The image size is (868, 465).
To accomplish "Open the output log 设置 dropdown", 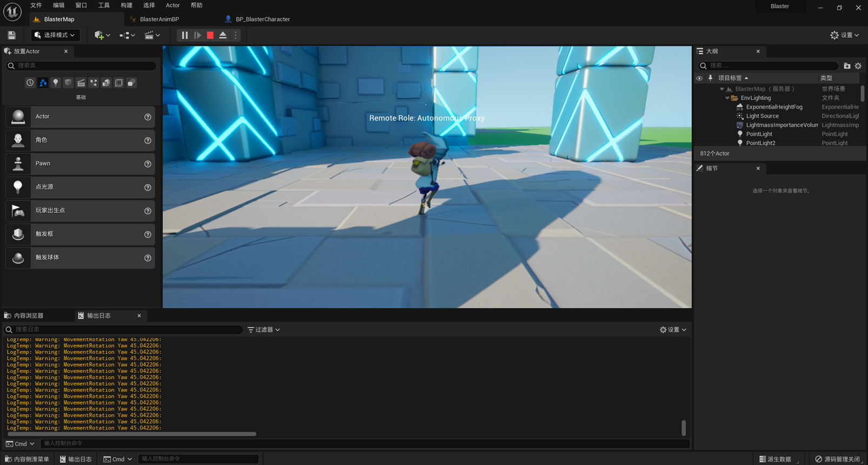I will pyautogui.click(x=673, y=329).
